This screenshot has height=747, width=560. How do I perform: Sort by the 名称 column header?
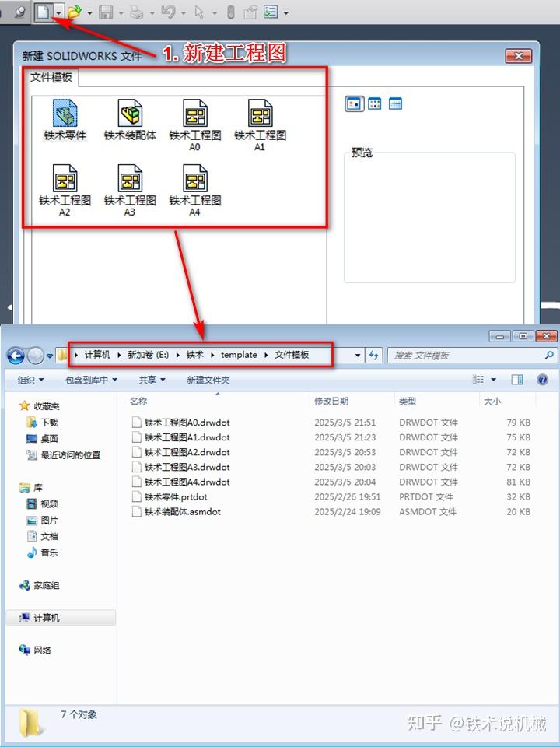pos(138,402)
